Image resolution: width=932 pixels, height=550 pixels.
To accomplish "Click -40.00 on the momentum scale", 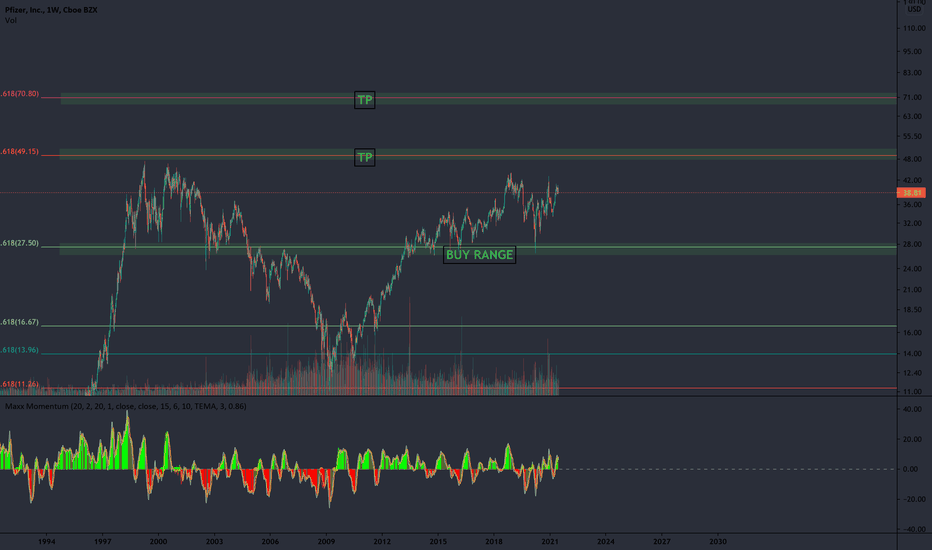I will (912, 529).
